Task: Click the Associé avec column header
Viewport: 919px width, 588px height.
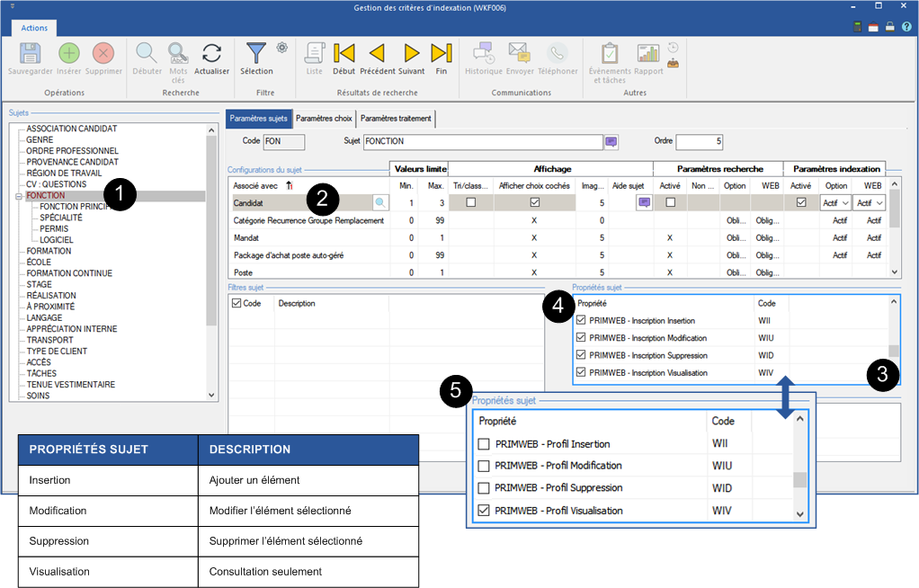Action: click(255, 185)
